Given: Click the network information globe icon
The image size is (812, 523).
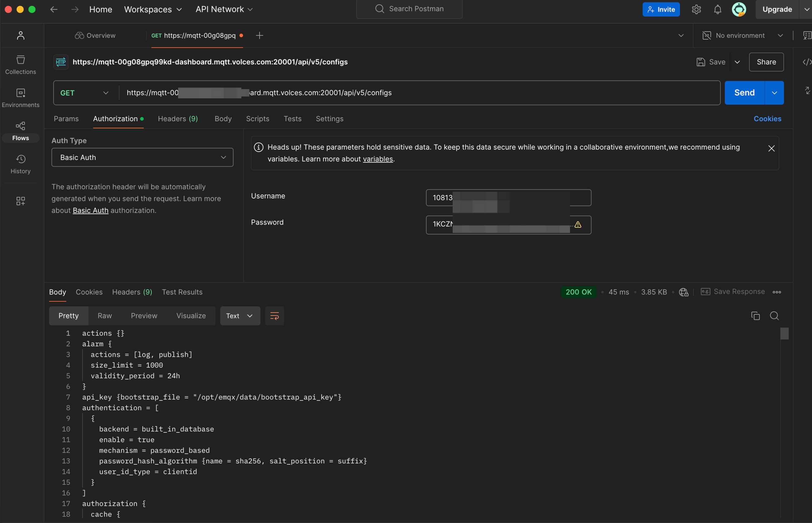Looking at the screenshot, I should [x=683, y=292].
